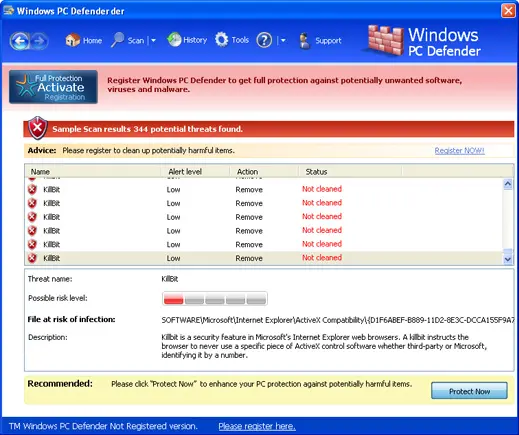Viewport: 519px width, 435px height.
Task: Open the Home house icon
Action: (73, 40)
